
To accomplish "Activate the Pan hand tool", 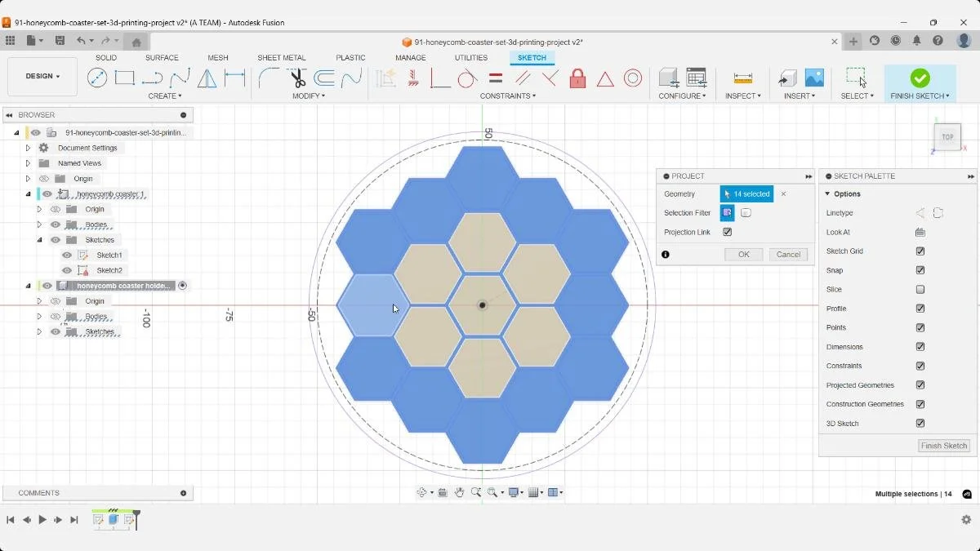I will pyautogui.click(x=460, y=491).
